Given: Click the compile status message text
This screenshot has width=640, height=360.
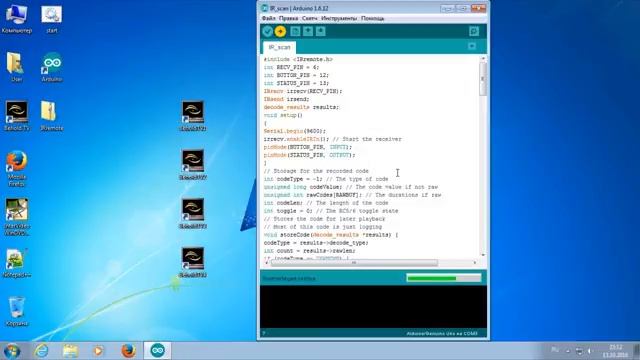Looking at the screenshot, I should pyautogui.click(x=289, y=278).
